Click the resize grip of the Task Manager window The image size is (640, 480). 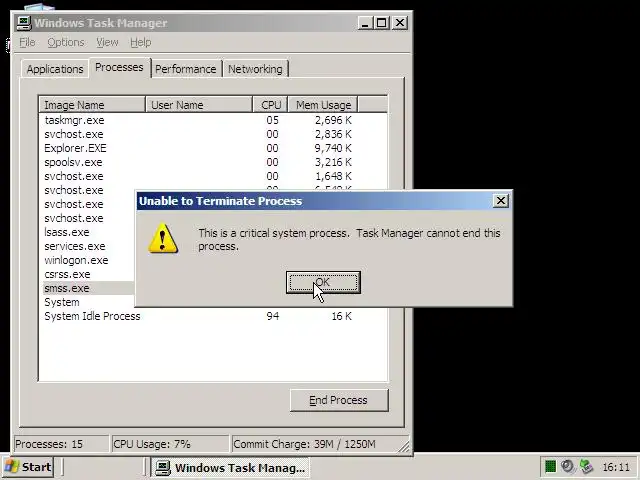pyautogui.click(x=404, y=447)
